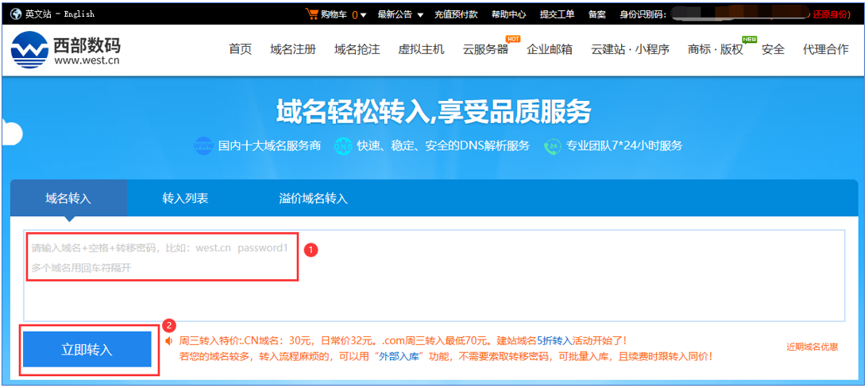Open 近期域名优惠 link

[x=812, y=347]
